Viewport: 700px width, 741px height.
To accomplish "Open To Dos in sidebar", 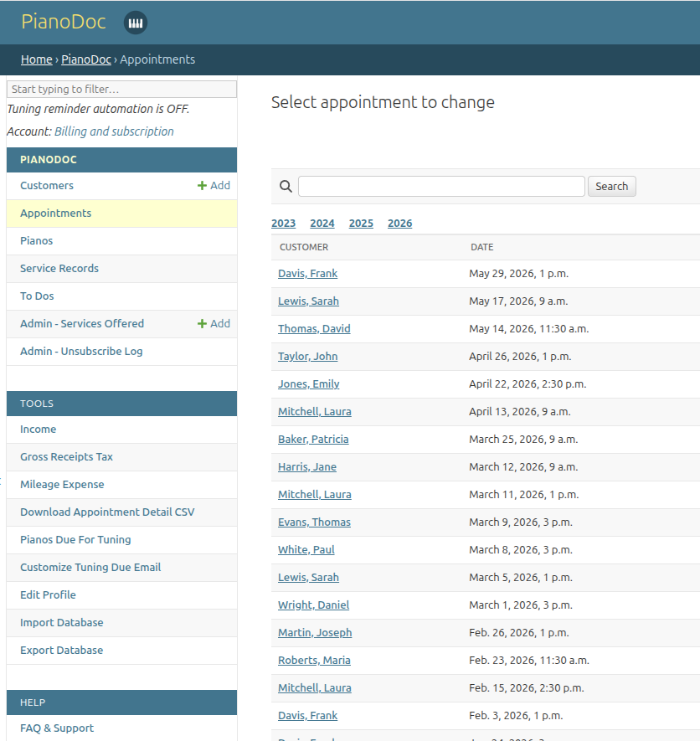I will point(37,296).
